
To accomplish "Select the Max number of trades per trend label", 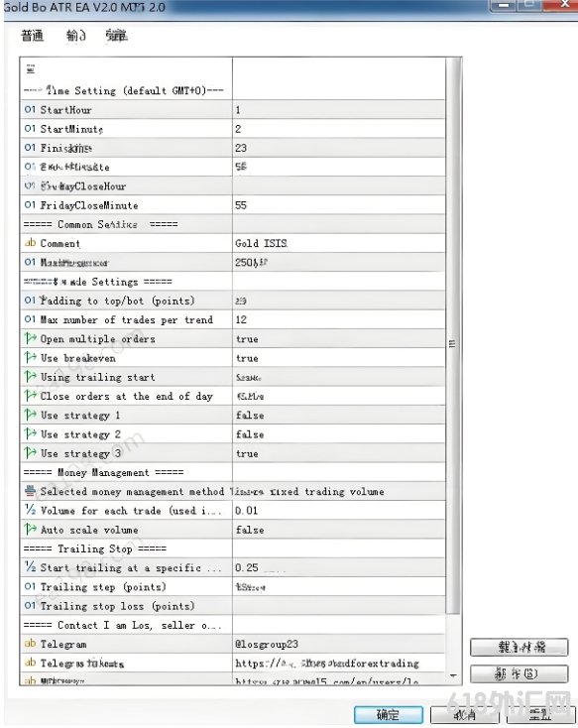I will click(127, 320).
